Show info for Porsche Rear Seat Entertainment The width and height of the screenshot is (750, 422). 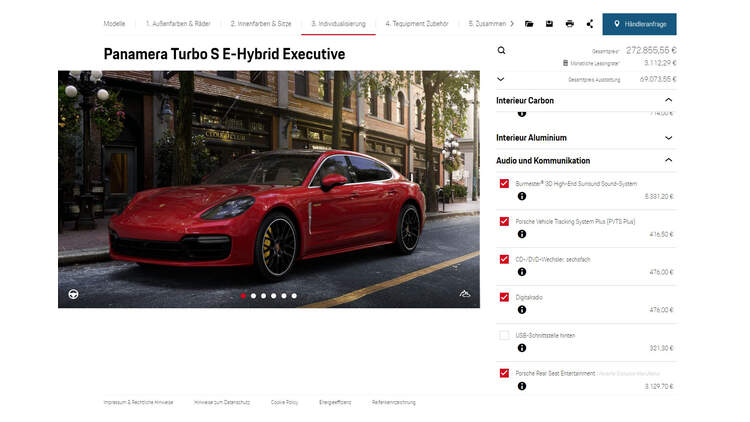click(522, 386)
